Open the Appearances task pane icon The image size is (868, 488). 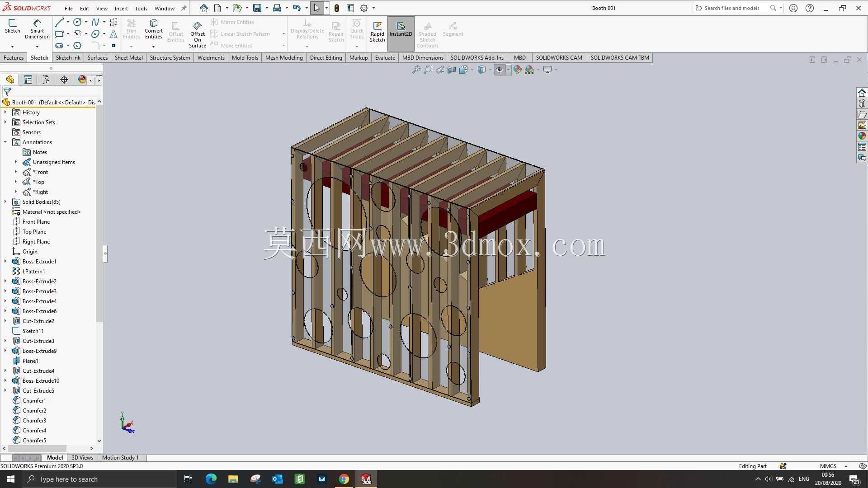pyautogui.click(x=862, y=136)
